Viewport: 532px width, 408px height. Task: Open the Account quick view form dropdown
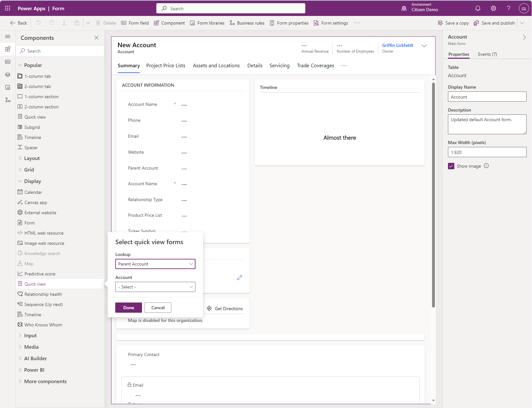click(155, 287)
